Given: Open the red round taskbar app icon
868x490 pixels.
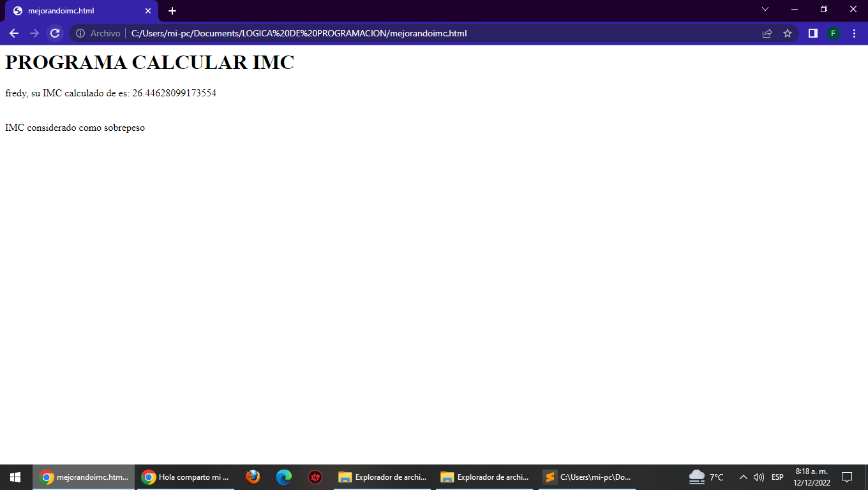Looking at the screenshot, I should tap(315, 477).
